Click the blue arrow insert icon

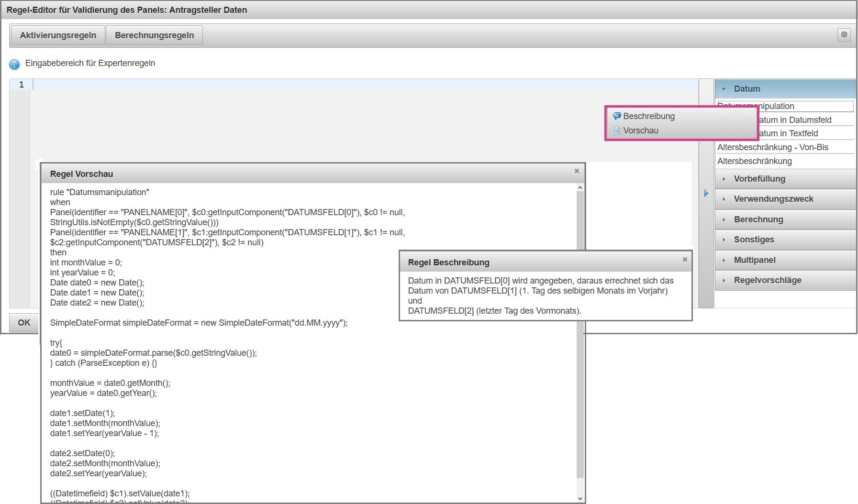point(706,193)
